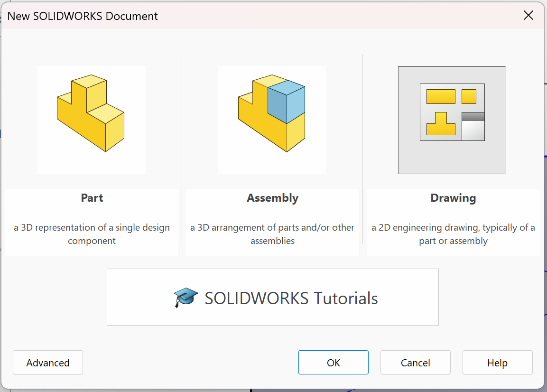Click the gray title block in Drawing icon

473,126
